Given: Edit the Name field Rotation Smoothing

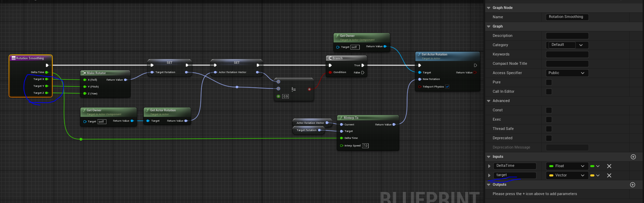Looking at the screenshot, I should pyautogui.click(x=567, y=17).
